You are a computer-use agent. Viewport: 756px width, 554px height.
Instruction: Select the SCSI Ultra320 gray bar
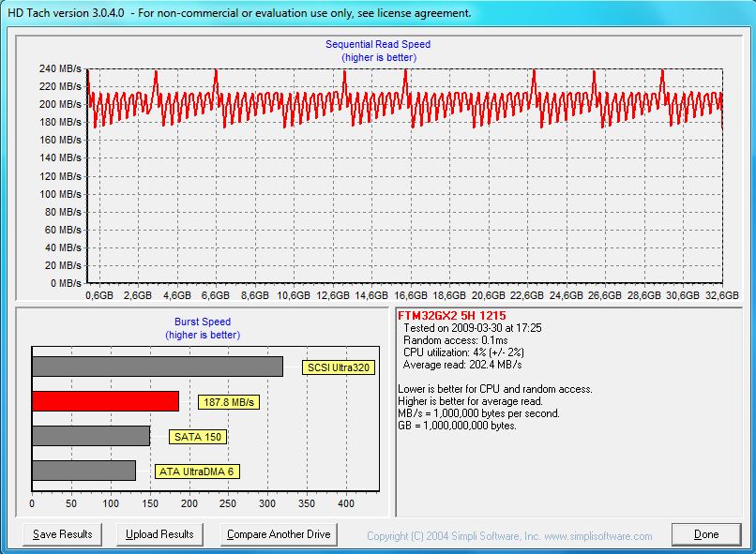[158, 367]
